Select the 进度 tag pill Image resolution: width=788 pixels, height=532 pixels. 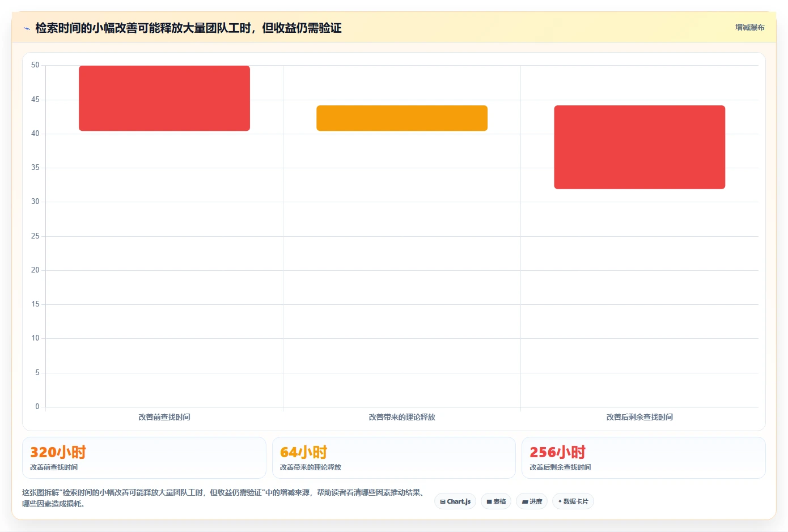(x=532, y=501)
